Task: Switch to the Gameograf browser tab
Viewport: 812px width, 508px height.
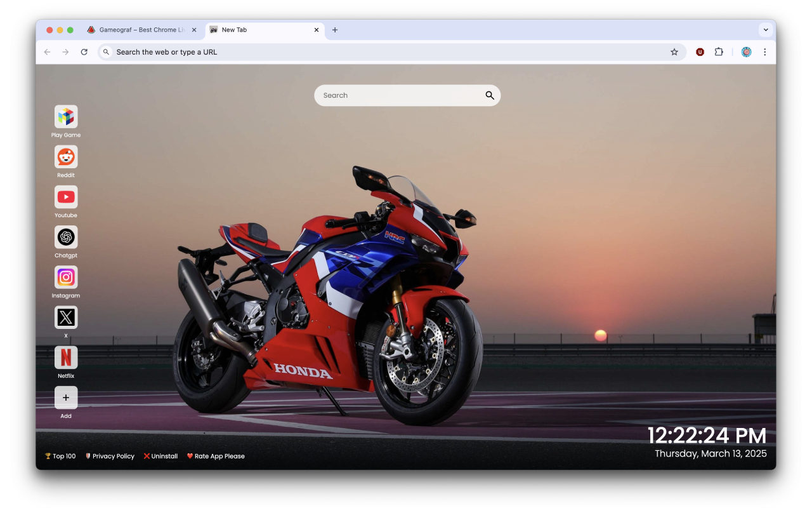Action: [140, 29]
